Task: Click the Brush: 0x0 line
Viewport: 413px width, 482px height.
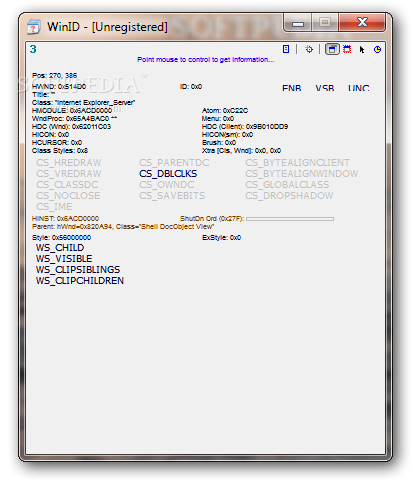Action: [x=219, y=143]
